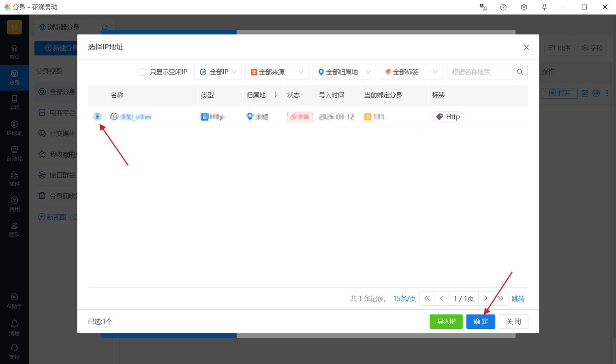Confirm selection with 确定 button

pos(481,321)
